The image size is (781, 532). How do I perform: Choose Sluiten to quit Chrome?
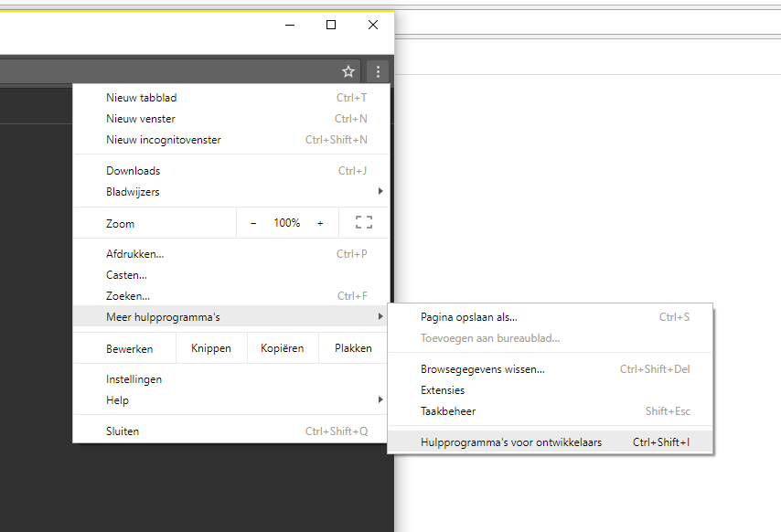click(231, 431)
